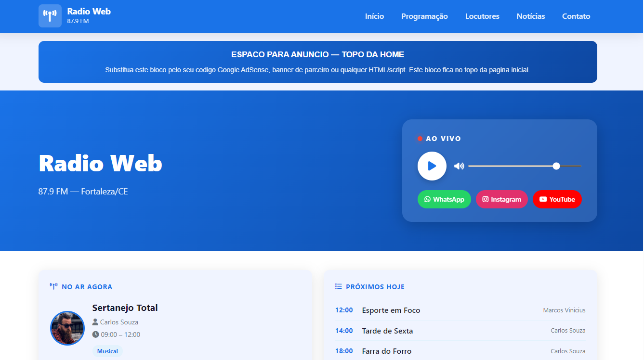Screen dimensions: 644x360
Task: Select Tarde de Sexta program row
Action: click(x=387, y=331)
